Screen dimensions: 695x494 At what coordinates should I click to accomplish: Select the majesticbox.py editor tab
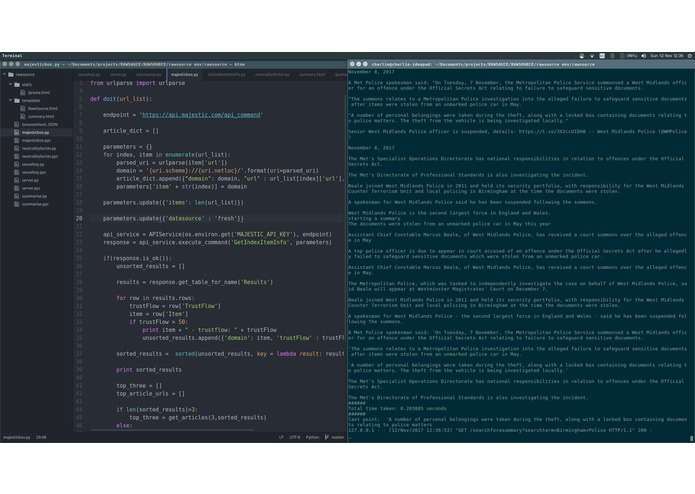pos(184,74)
